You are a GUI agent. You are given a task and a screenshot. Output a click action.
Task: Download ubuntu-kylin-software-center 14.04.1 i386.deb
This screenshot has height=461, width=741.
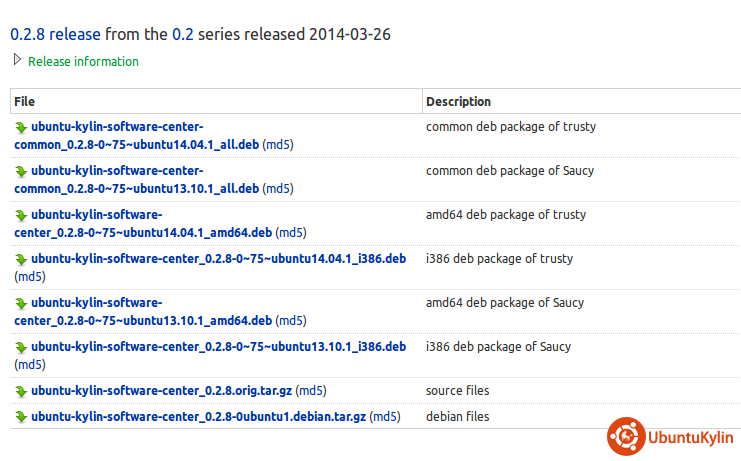[218, 259]
